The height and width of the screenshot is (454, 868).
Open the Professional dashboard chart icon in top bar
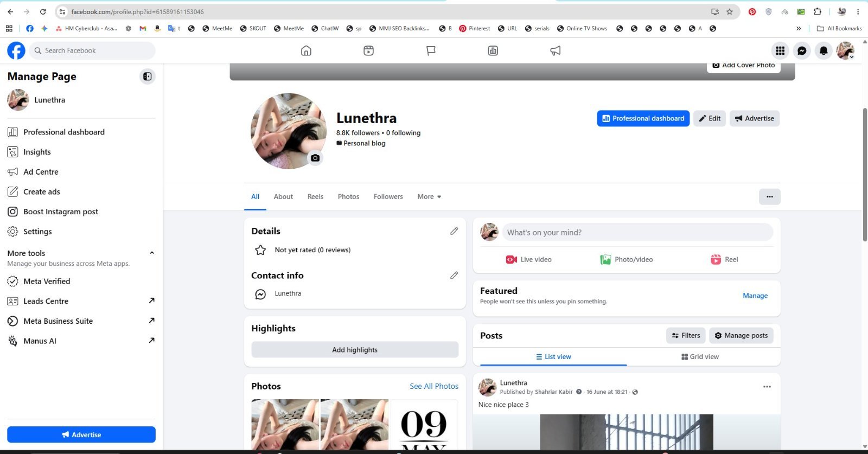[493, 50]
